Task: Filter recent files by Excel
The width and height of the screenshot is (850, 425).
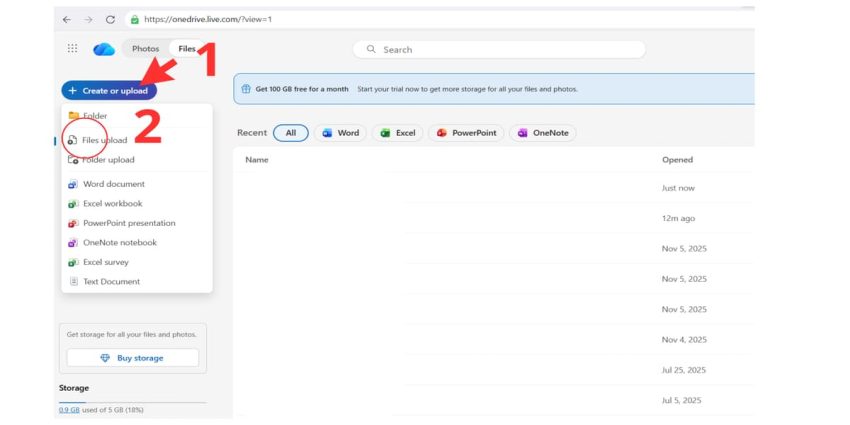Action: [397, 133]
